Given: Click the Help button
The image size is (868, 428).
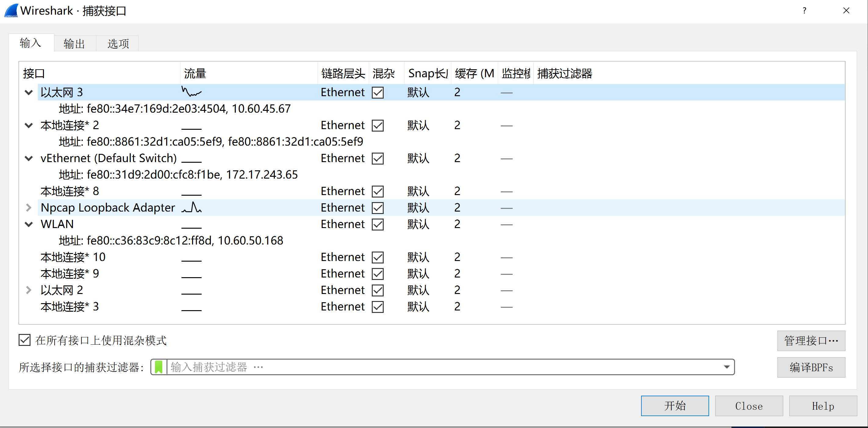Looking at the screenshot, I should tap(823, 406).
